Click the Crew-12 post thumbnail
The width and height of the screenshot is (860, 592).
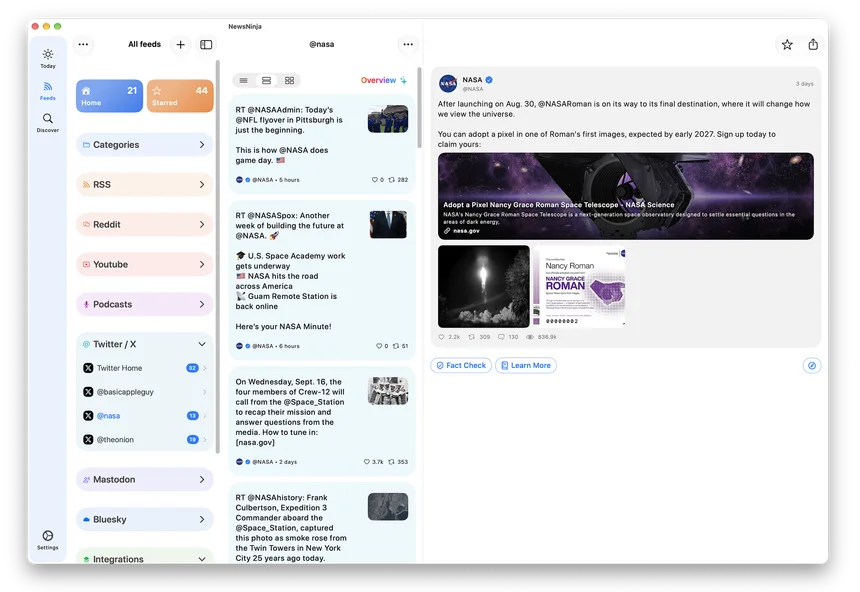388,391
